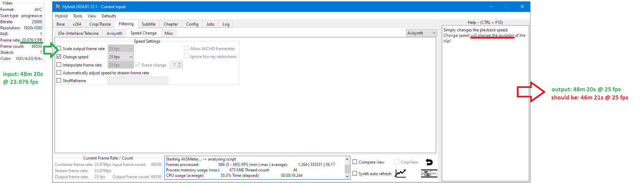Select the Misc filtering sub-tab
644x183 pixels.
pyautogui.click(x=169, y=33)
